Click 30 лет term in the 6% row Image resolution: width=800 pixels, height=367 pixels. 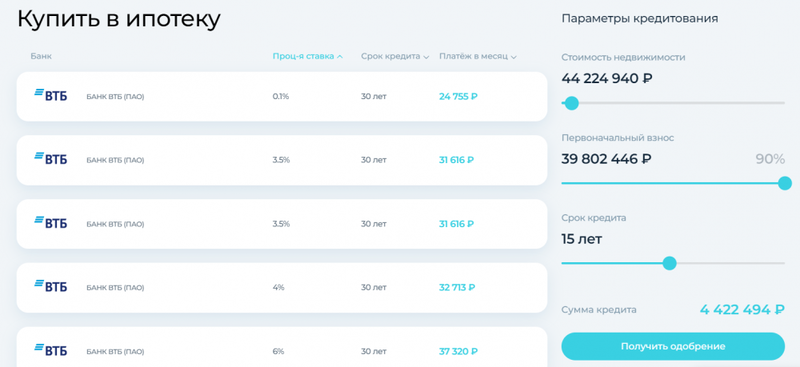tap(373, 351)
